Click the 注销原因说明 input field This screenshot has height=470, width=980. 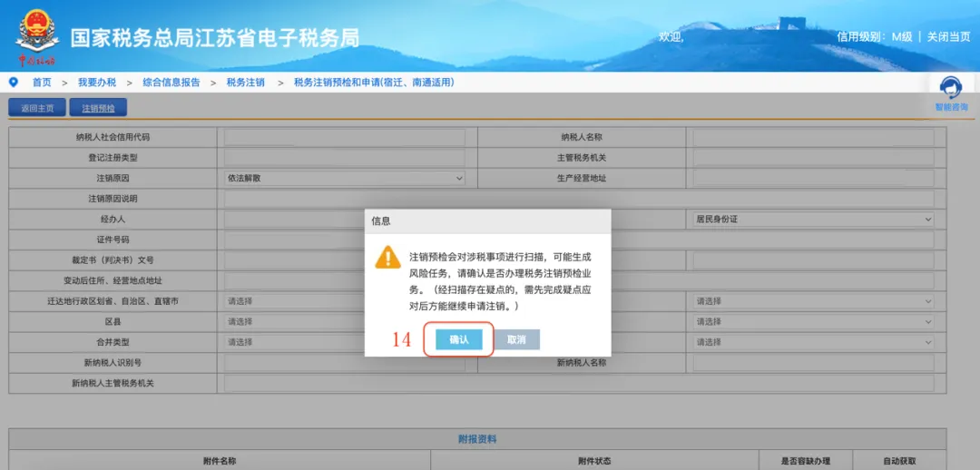coord(579,199)
